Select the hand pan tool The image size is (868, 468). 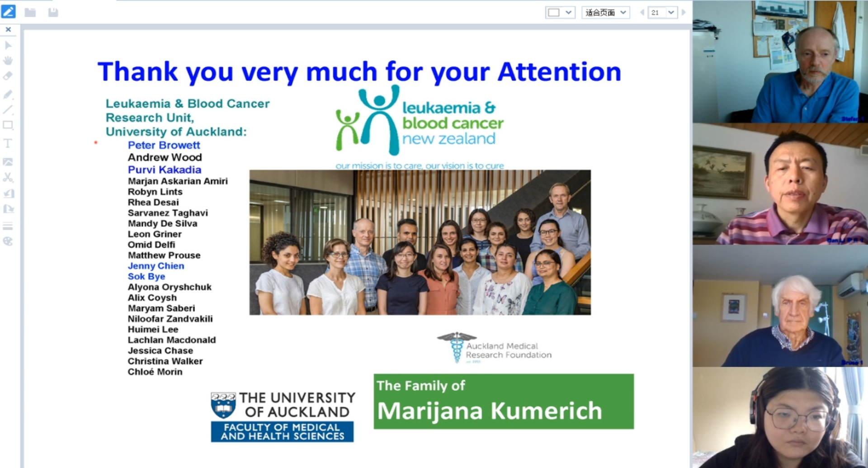tap(8, 61)
